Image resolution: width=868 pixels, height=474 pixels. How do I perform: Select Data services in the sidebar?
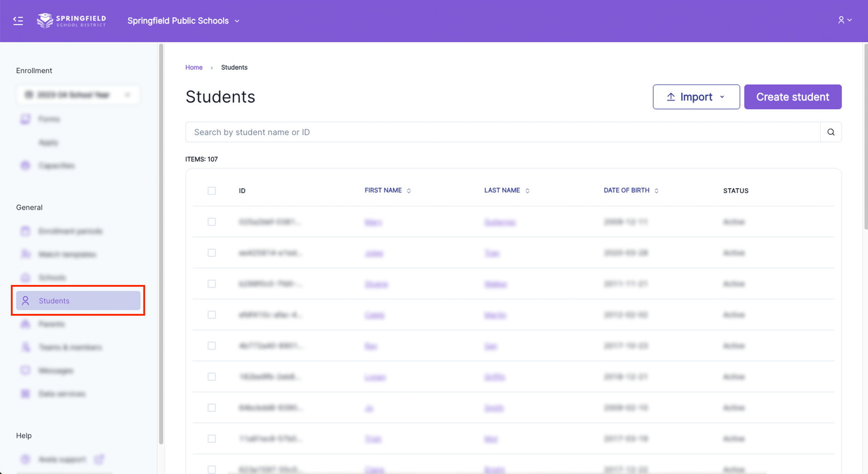(62, 393)
